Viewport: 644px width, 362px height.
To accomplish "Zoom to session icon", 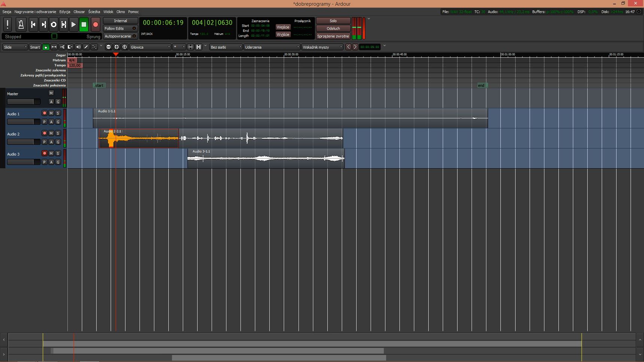I will pos(125,47).
